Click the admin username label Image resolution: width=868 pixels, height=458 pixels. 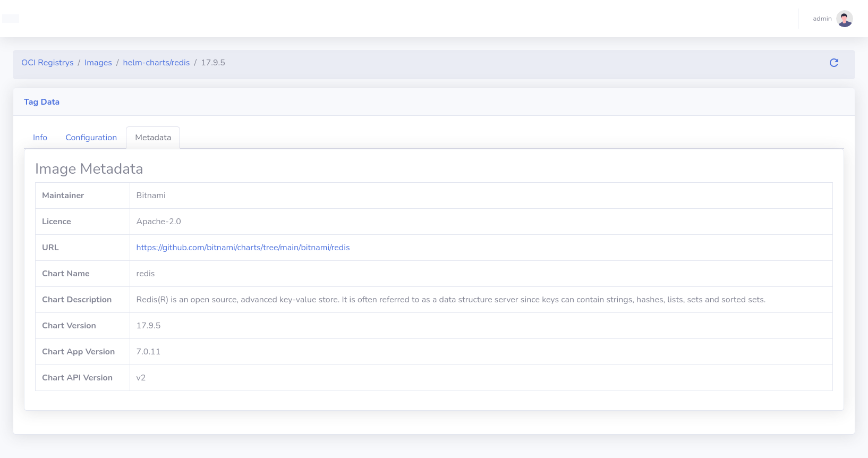point(822,19)
